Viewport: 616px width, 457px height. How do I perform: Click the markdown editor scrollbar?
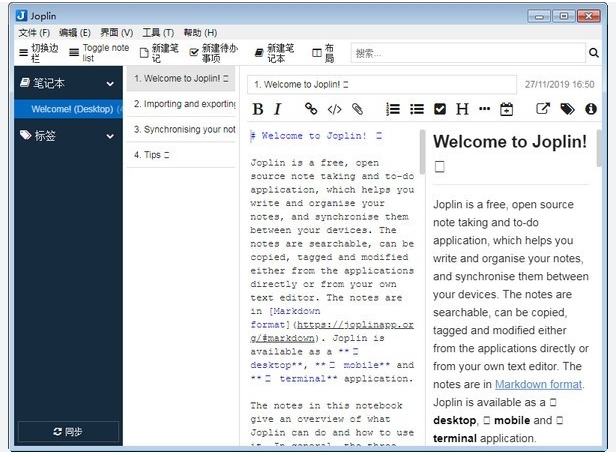pyautogui.click(x=422, y=152)
